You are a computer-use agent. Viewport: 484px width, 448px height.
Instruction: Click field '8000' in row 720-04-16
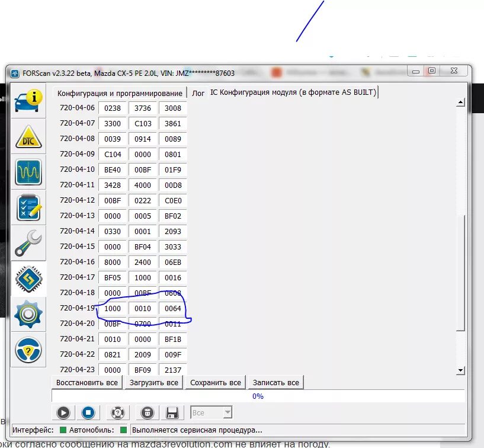click(x=113, y=262)
